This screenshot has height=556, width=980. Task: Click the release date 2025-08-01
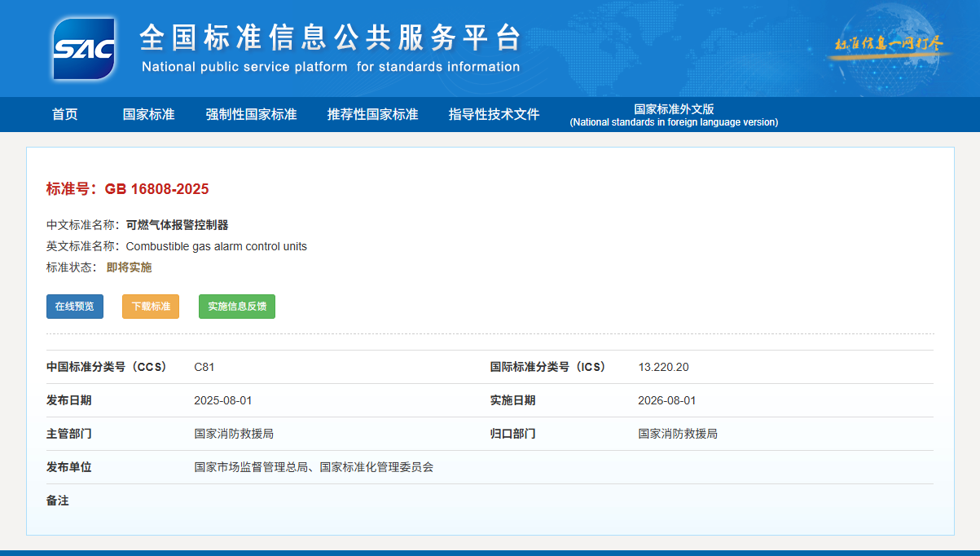tap(223, 400)
